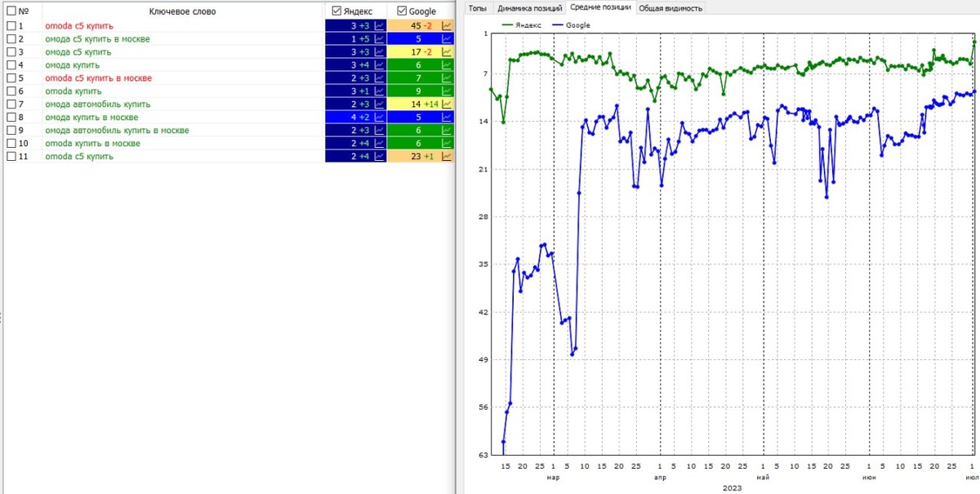
Task: Click Google chart icon beside position 17 -2
Action: coord(447,52)
